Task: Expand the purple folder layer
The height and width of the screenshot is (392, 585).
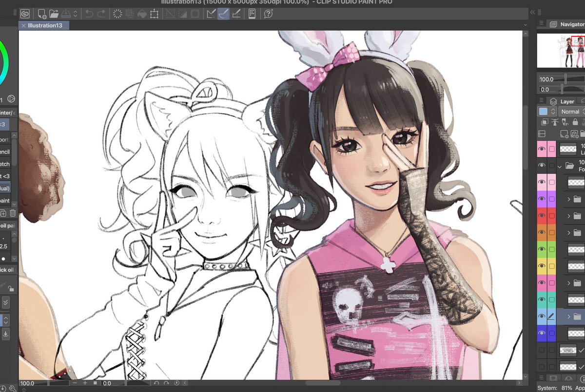Action: (569, 199)
